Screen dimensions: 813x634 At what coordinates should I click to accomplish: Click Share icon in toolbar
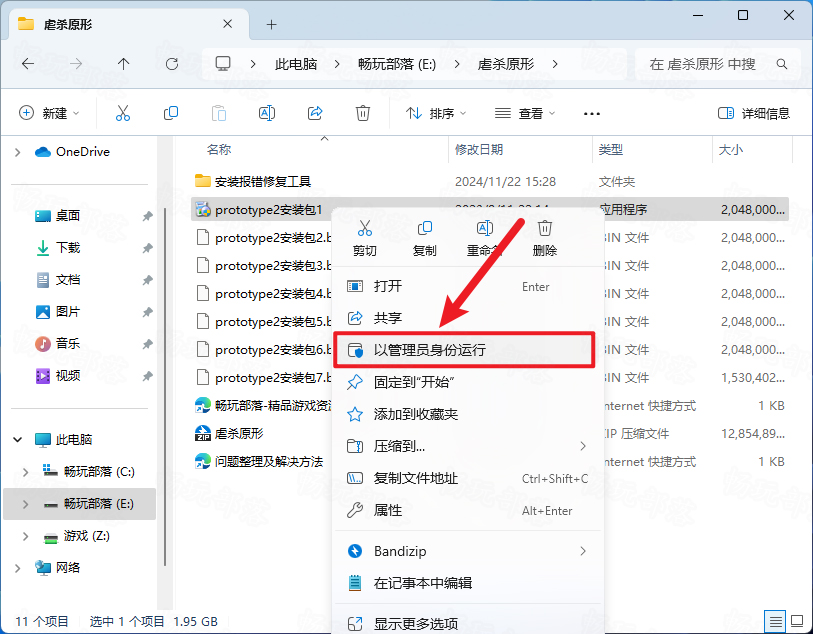click(315, 113)
